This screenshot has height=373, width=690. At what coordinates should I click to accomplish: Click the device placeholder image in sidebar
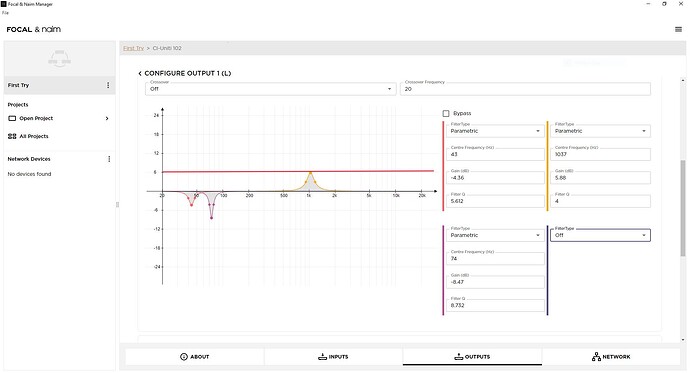[59, 59]
